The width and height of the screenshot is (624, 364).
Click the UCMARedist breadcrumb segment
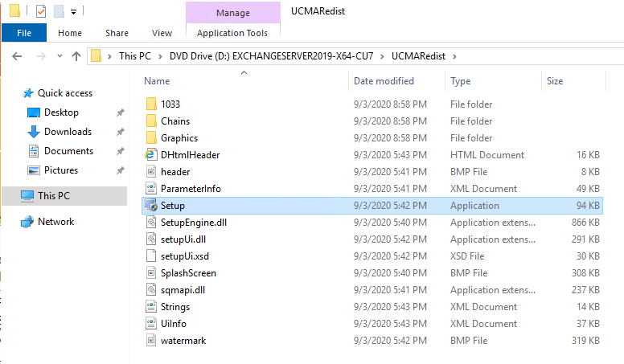(418, 56)
